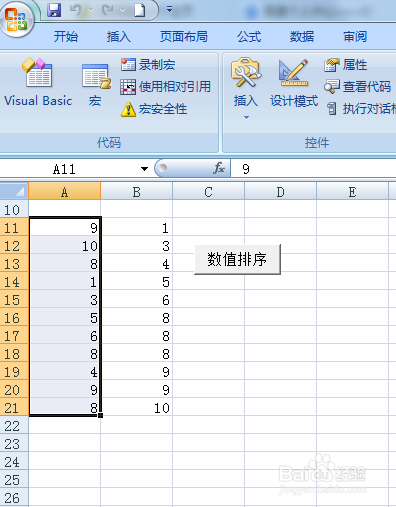Switch to the 数据 tab
The image size is (396, 507).
click(302, 36)
